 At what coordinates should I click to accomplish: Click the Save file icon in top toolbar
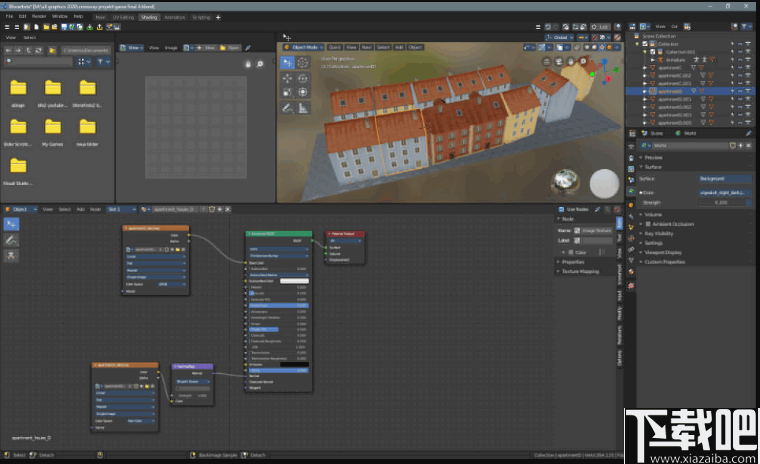point(63,27)
